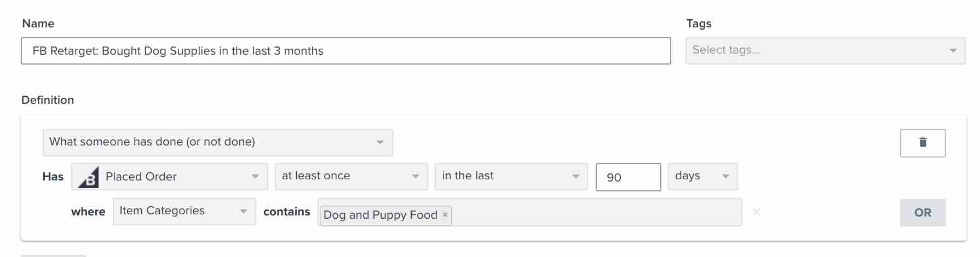Click the "days" unit text
This screenshot has width=980, height=257.
[688, 176]
